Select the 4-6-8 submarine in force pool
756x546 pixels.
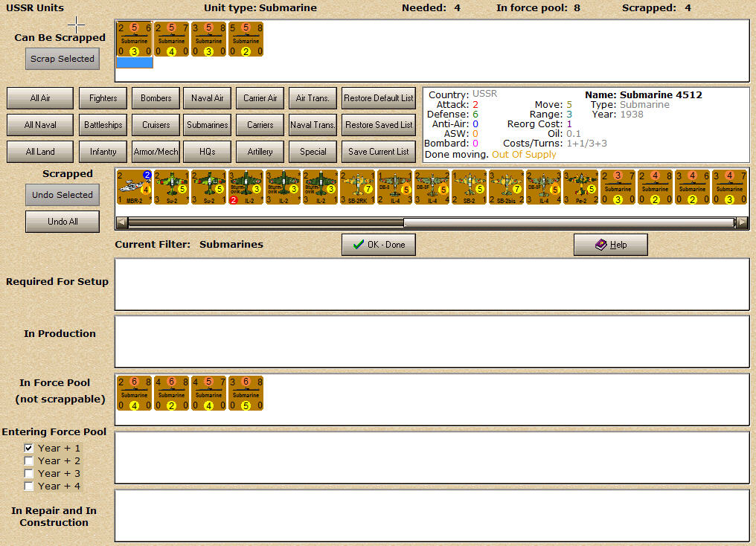(172, 394)
